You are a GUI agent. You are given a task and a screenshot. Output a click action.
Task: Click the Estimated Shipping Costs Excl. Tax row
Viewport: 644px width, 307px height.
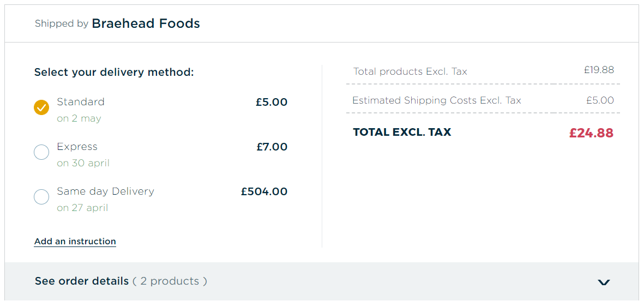(x=483, y=100)
